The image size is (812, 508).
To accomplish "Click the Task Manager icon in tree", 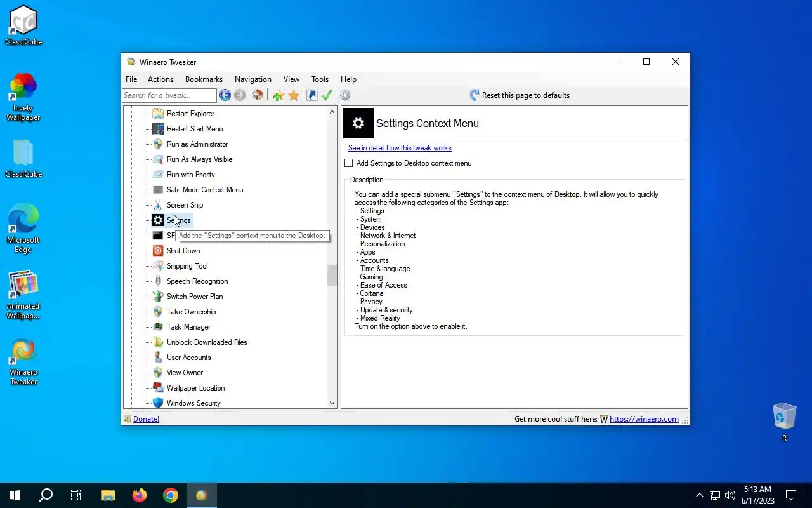I will click(x=158, y=327).
